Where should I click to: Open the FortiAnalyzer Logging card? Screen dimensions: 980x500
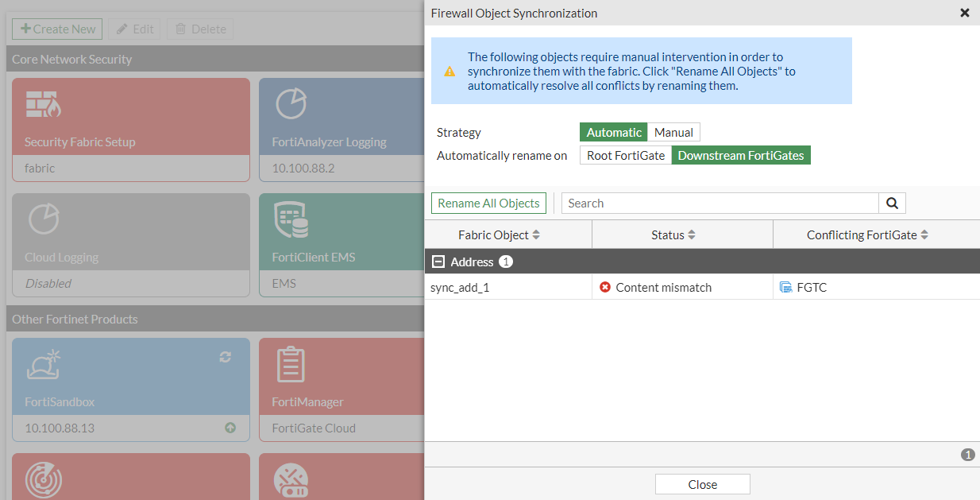pyautogui.click(x=342, y=130)
